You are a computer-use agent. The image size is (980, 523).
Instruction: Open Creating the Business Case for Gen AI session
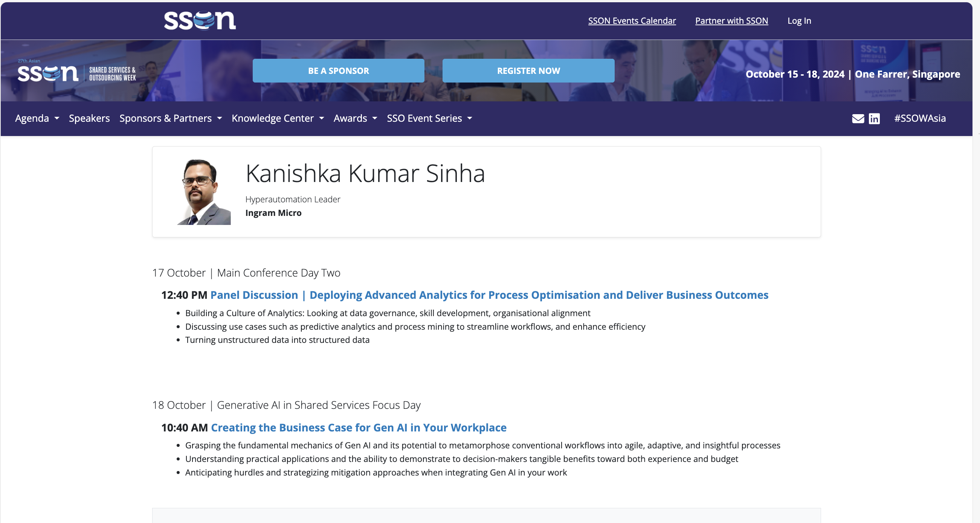[x=359, y=427]
